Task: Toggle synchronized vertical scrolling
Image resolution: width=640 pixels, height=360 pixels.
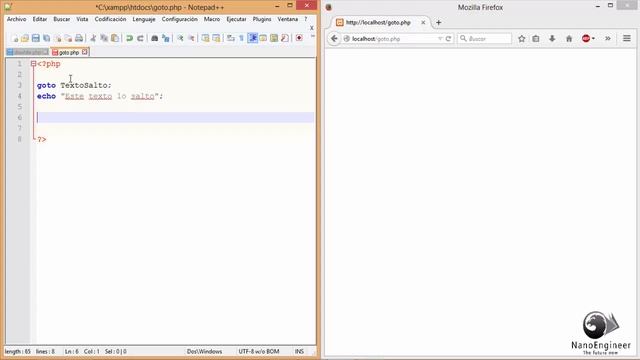Action: pos(205,38)
